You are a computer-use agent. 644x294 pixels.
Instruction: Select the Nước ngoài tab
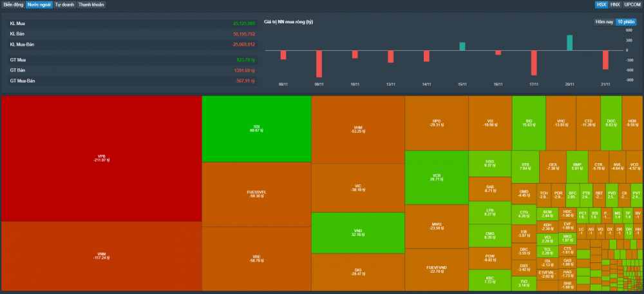pos(39,5)
